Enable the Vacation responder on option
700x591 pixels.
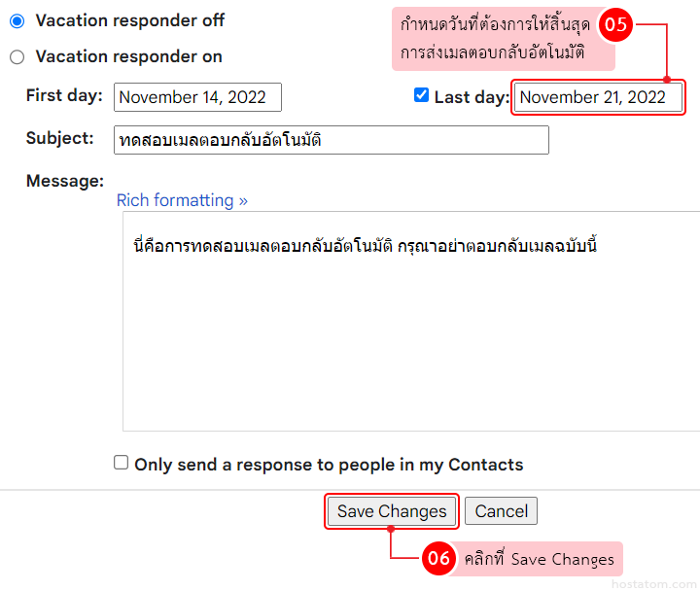[x=17, y=57]
